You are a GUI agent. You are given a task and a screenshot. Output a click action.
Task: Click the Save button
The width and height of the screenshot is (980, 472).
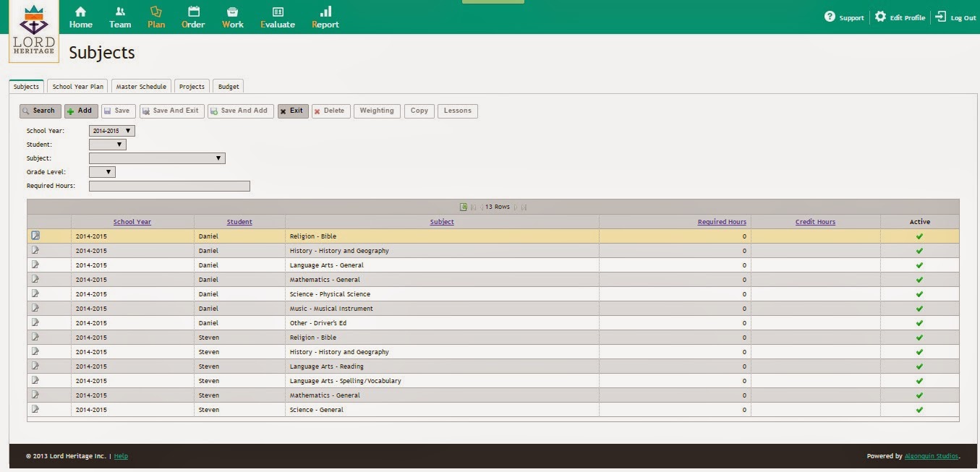(118, 111)
